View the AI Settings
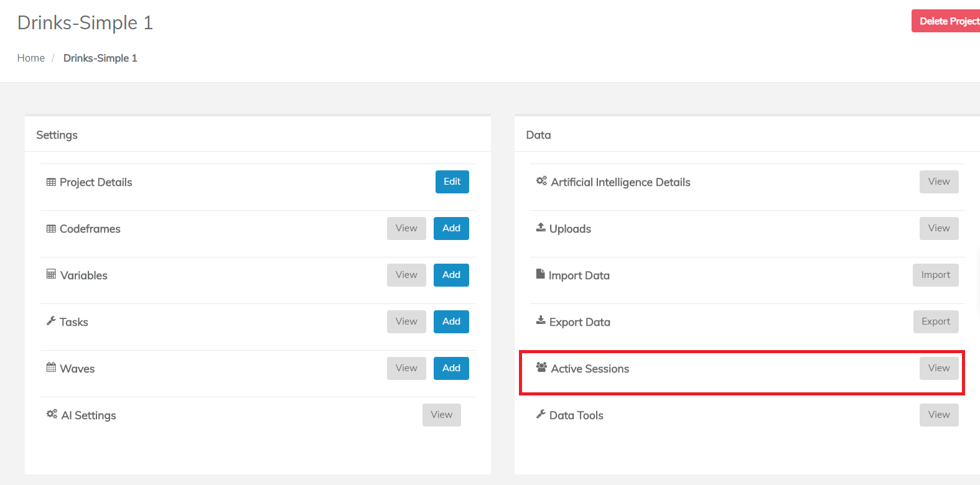This screenshot has height=485, width=980. pos(442,415)
